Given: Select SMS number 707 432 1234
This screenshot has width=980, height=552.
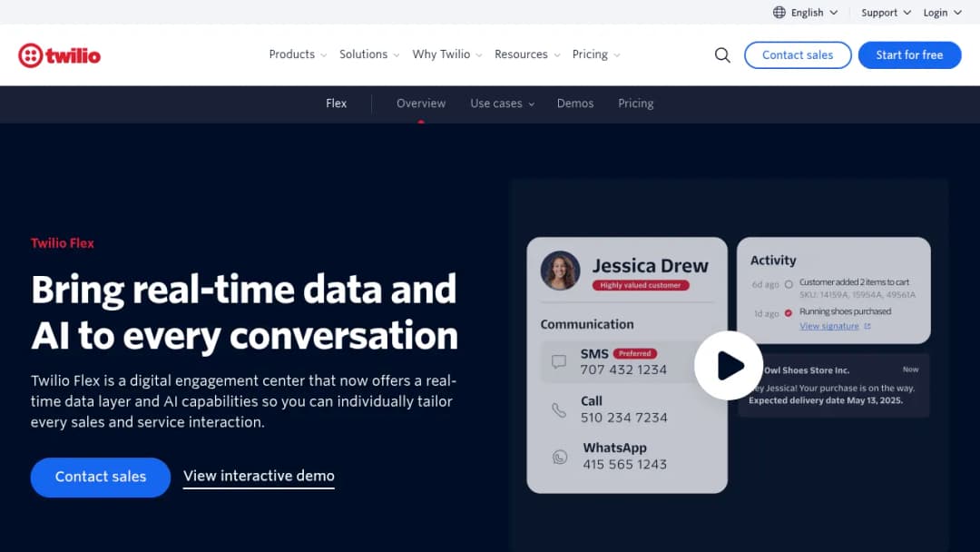Looking at the screenshot, I should (x=623, y=370).
